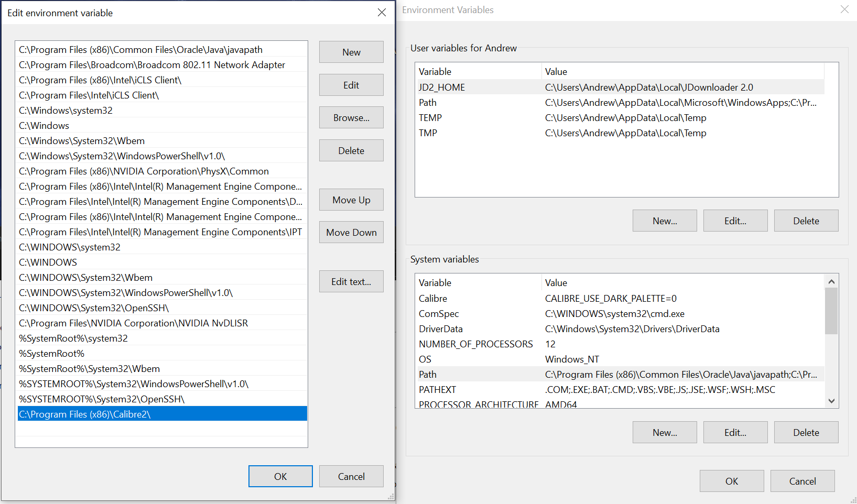Click Cancel in Edit environment variable dialog
857x504 pixels.
point(351,476)
